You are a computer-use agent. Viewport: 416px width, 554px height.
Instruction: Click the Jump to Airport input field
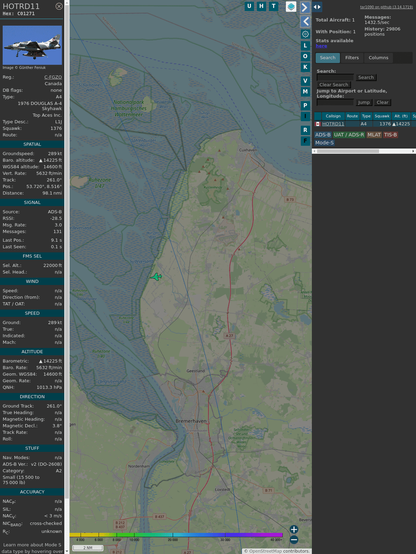(x=335, y=102)
